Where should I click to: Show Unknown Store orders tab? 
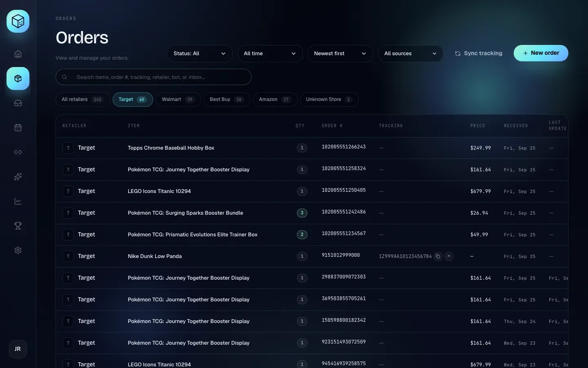click(330, 99)
